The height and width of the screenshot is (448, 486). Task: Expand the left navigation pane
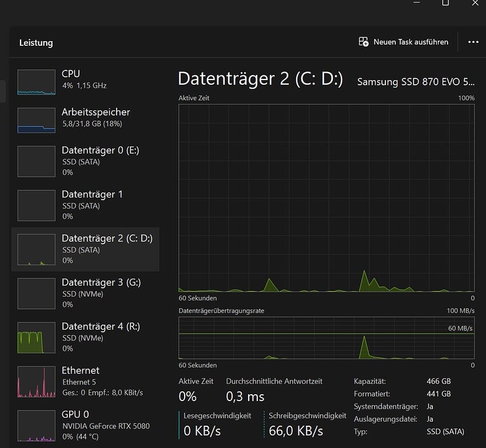[2, 92]
